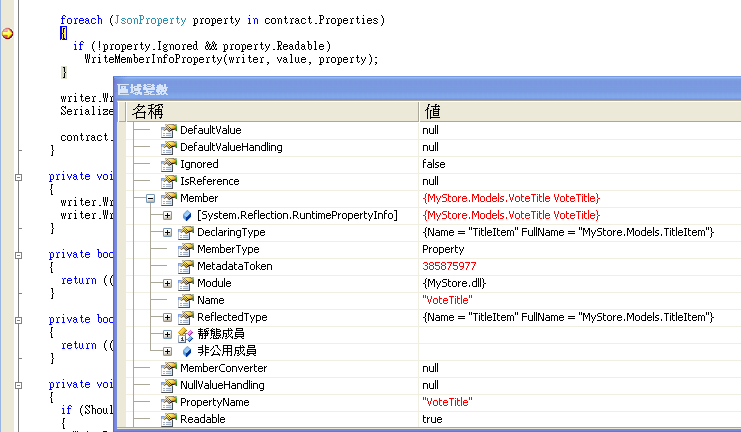
Task: Click the MemberType value Property
Action: (443, 250)
